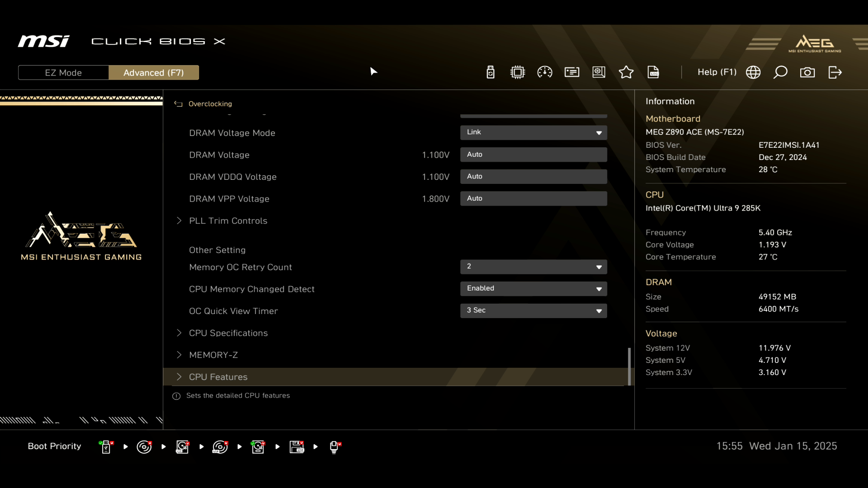
Task: Open the speedometer performance icon
Action: tap(545, 72)
